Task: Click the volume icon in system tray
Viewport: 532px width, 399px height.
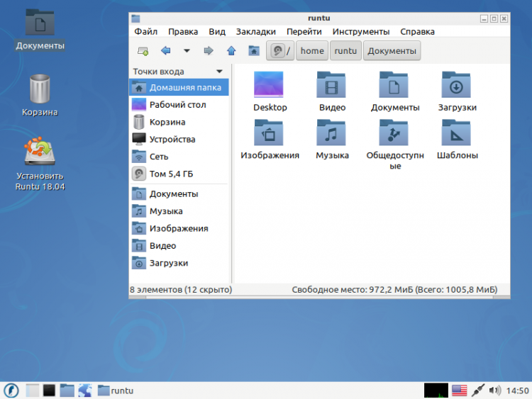Action: [x=494, y=390]
